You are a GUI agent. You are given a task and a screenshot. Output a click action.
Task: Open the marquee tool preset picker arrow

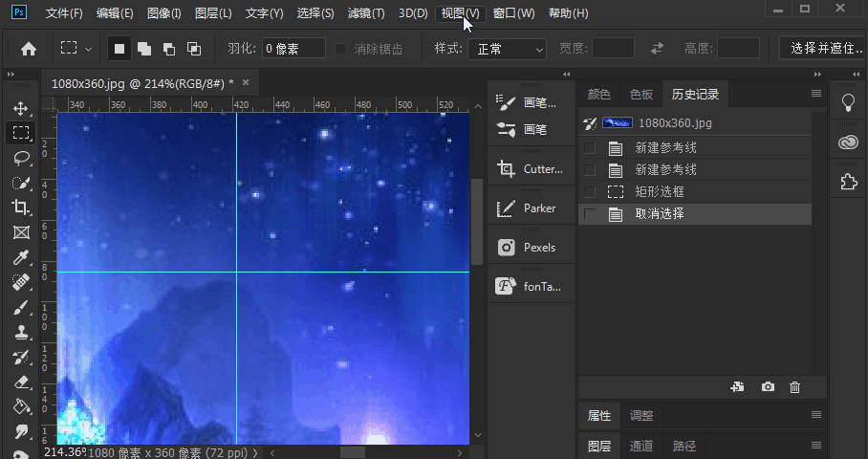[x=89, y=50]
